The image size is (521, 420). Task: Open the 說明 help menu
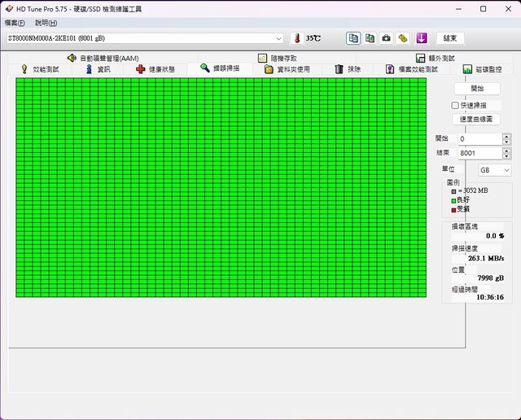click(x=46, y=23)
